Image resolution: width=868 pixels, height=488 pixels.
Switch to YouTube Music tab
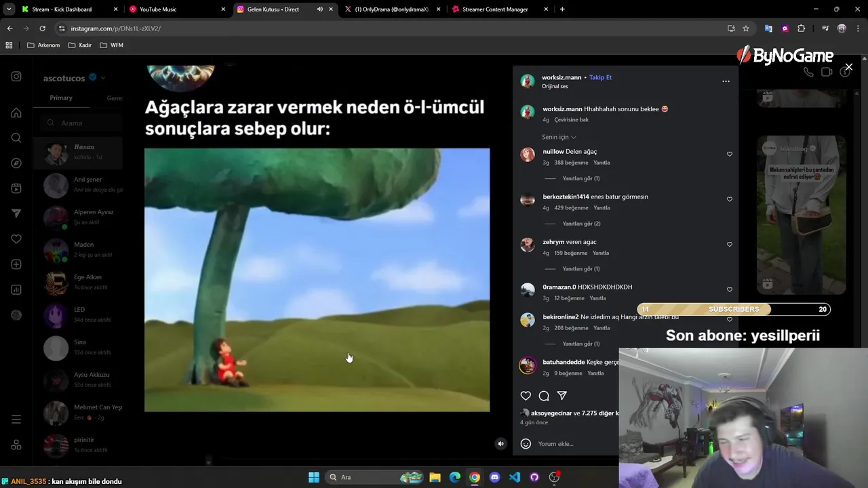click(x=178, y=9)
